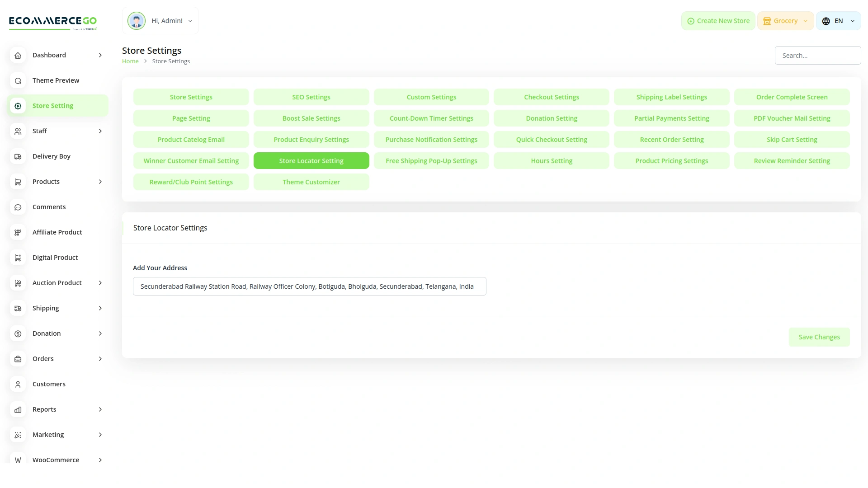Viewport: 868px width, 488px height.
Task: Click the Add Your Address field
Action: tap(309, 286)
